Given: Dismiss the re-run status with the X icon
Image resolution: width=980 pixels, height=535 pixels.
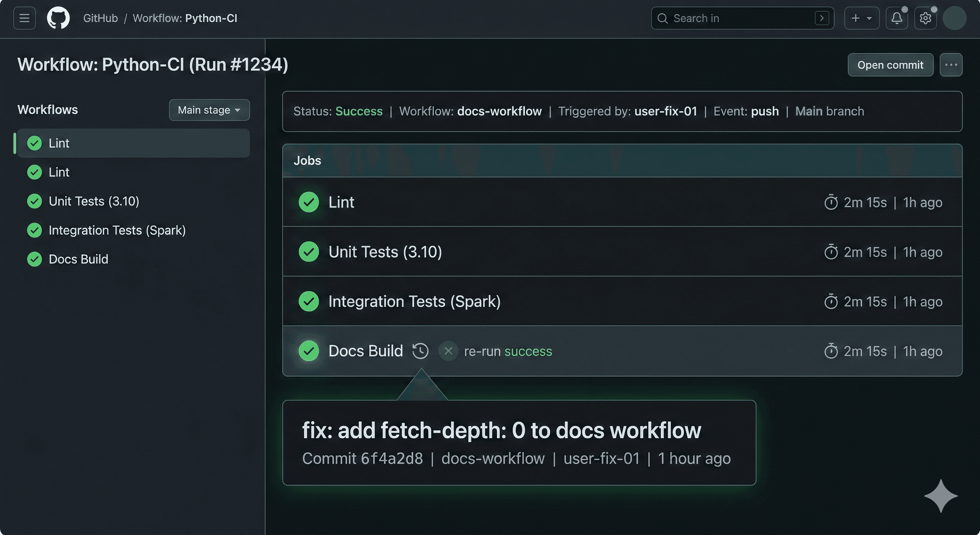Looking at the screenshot, I should (448, 351).
